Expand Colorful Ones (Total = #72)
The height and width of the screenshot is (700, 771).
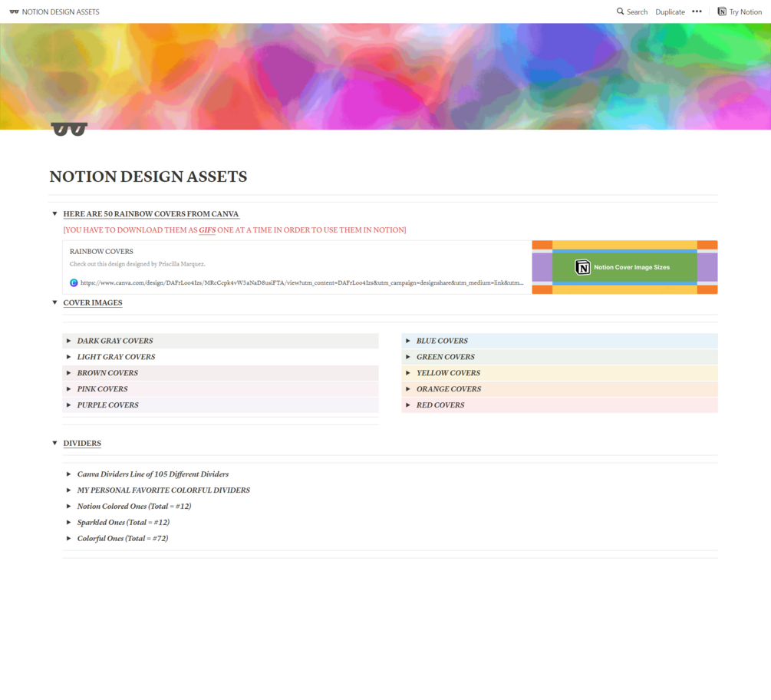[x=68, y=538]
